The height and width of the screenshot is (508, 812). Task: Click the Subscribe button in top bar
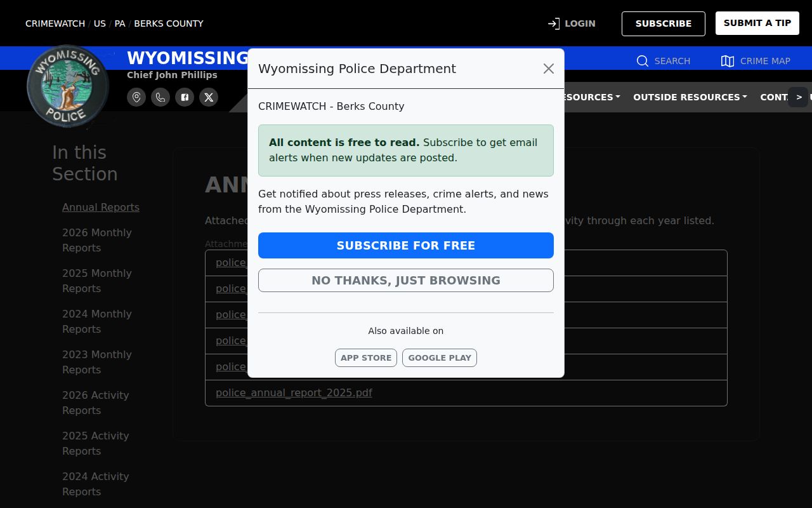(664, 23)
